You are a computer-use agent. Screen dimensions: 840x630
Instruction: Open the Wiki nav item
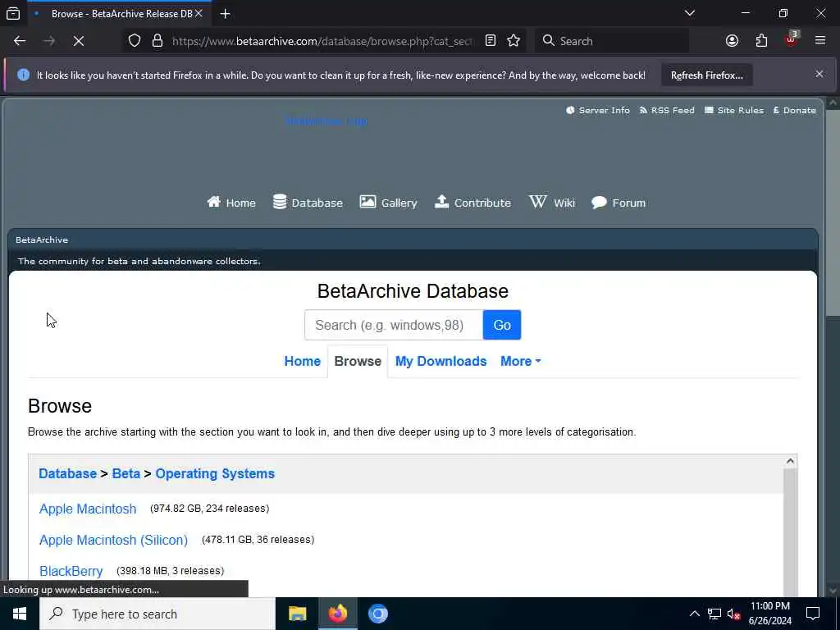point(552,203)
